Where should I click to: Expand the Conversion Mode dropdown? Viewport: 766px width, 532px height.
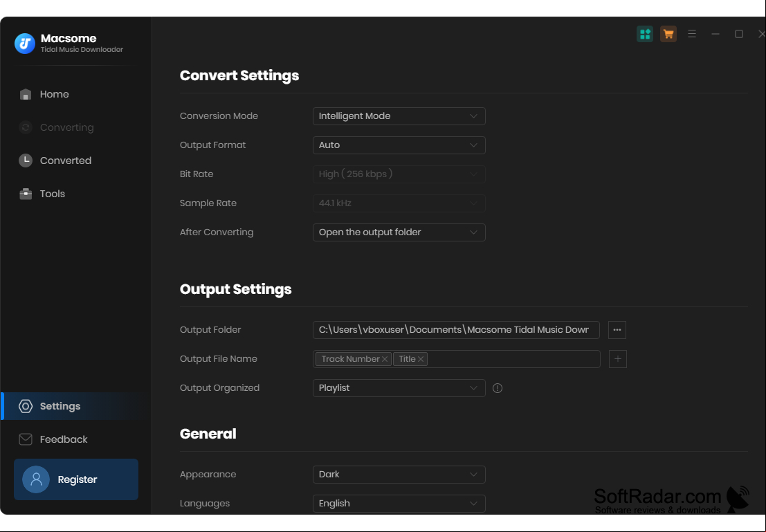pos(399,116)
